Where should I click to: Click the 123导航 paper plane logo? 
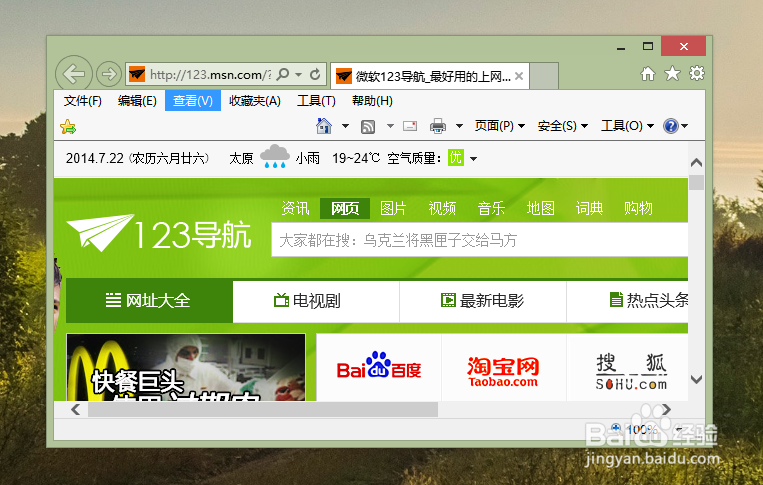pos(159,234)
